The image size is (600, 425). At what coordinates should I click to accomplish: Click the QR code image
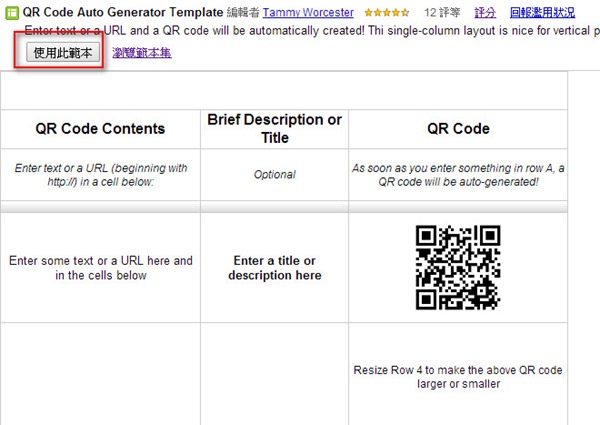click(458, 267)
